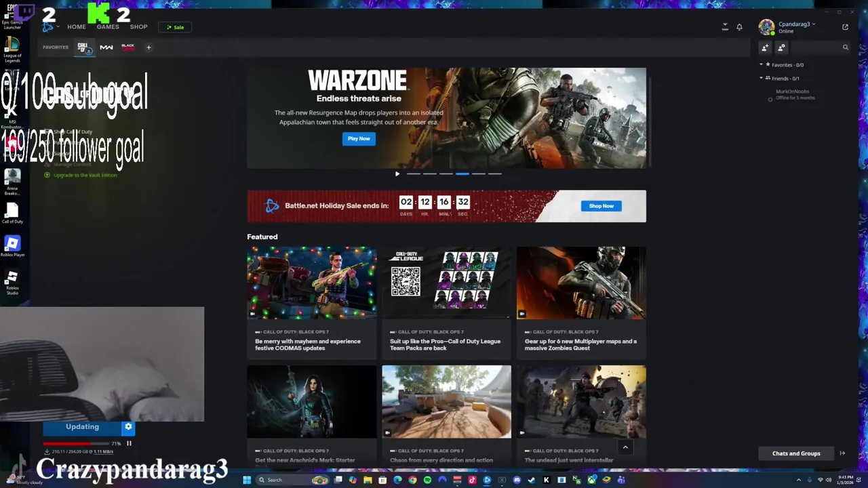Click the Cpandarag3 profile avatar

766,27
